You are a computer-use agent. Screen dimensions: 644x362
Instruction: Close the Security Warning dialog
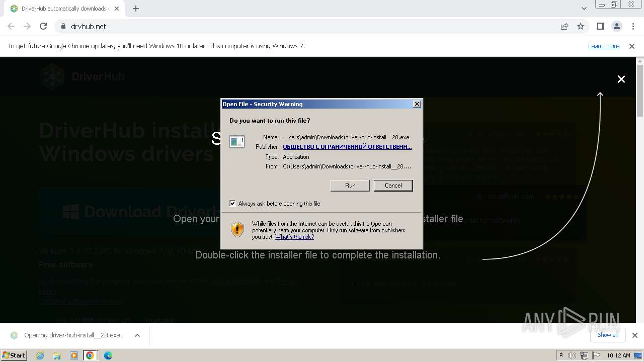[x=417, y=104]
